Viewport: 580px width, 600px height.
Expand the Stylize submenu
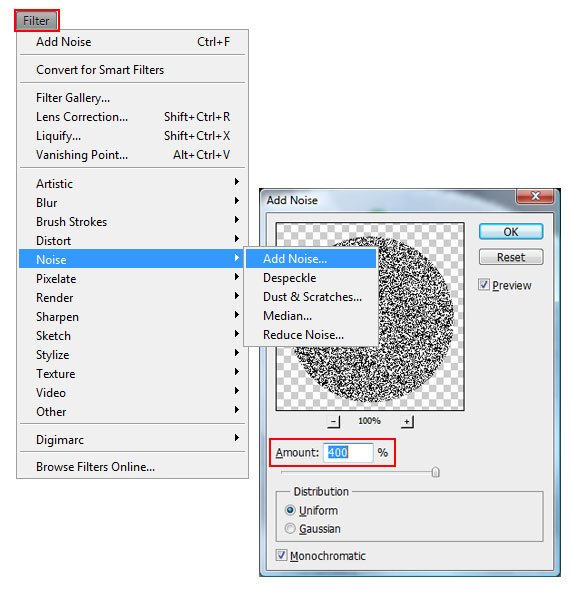133,355
